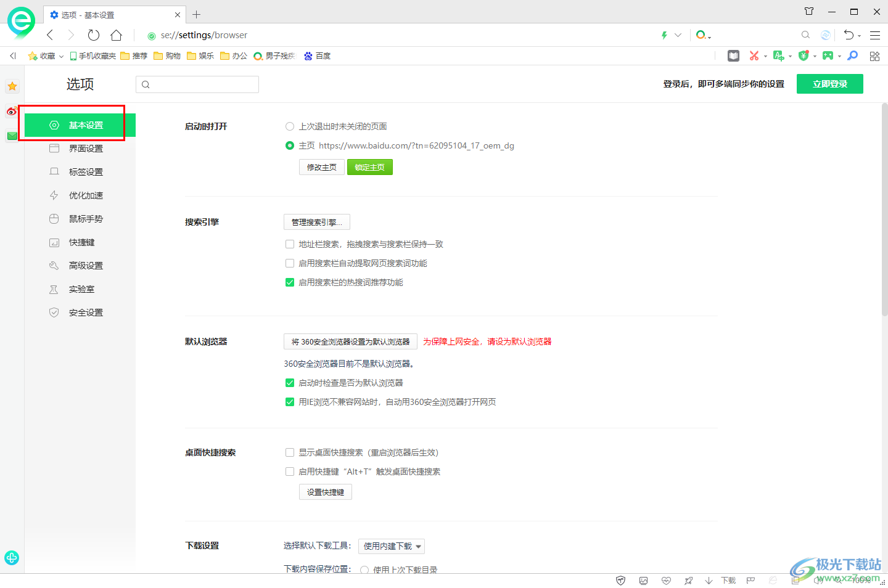Click the magnifier icon in the top search box

coord(805,35)
